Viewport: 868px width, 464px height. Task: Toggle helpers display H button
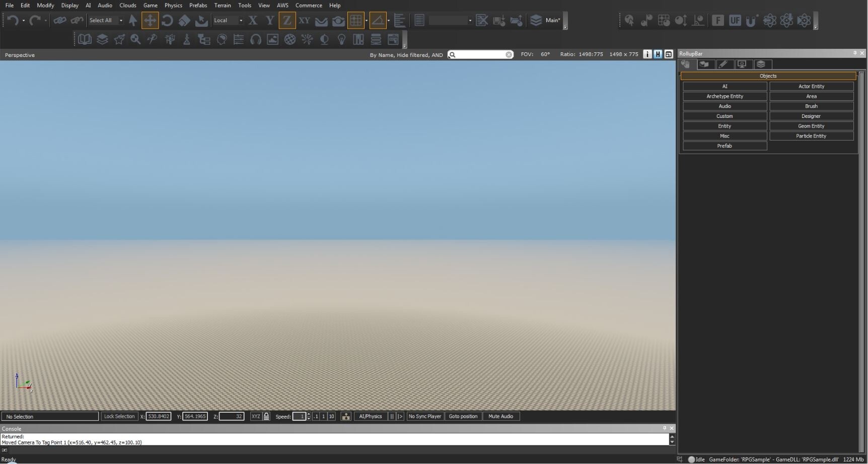tap(658, 54)
